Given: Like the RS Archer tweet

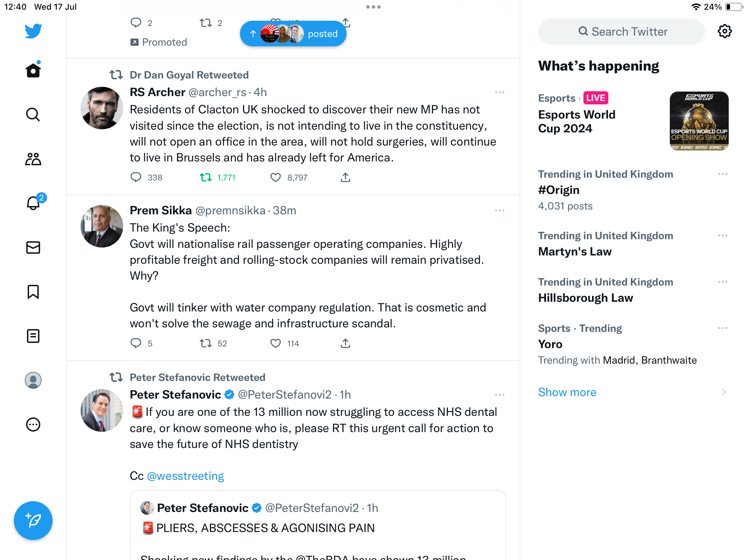Looking at the screenshot, I should point(276,177).
